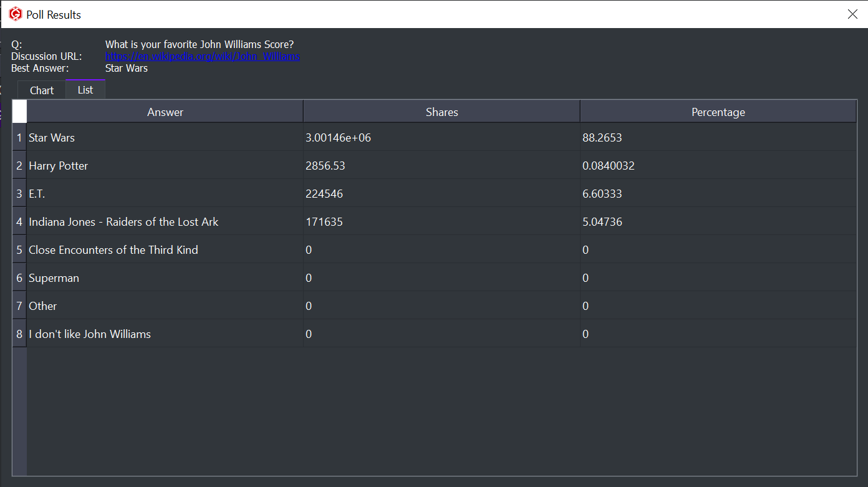
Task: Click percentage value 88.2653
Action: 718,137
